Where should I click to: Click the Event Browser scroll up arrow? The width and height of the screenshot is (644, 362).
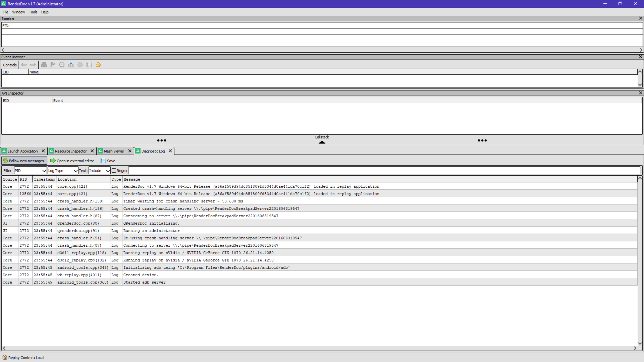point(640,72)
